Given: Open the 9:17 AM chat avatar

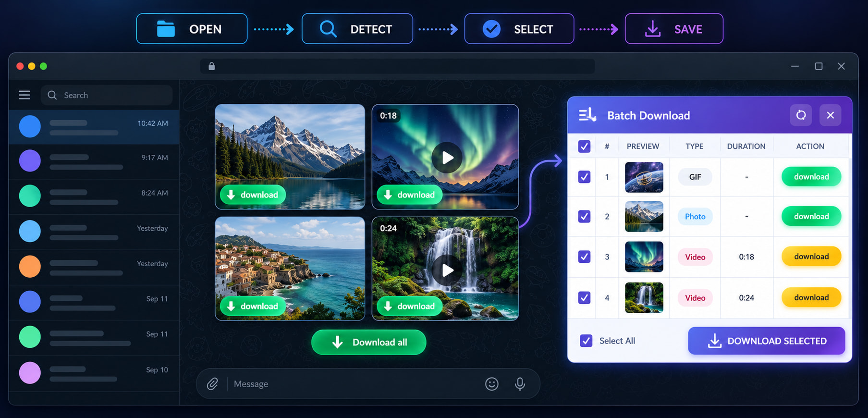Looking at the screenshot, I should click(30, 160).
